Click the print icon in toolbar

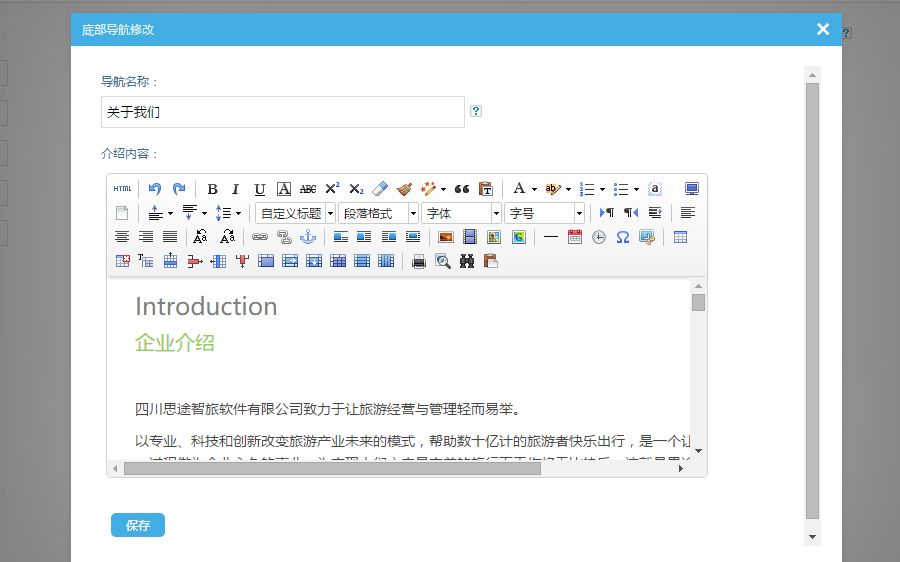(419, 261)
